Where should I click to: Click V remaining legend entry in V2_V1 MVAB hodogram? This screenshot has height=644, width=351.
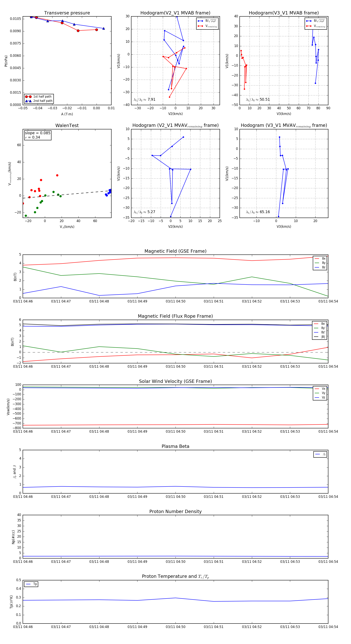[207, 26]
